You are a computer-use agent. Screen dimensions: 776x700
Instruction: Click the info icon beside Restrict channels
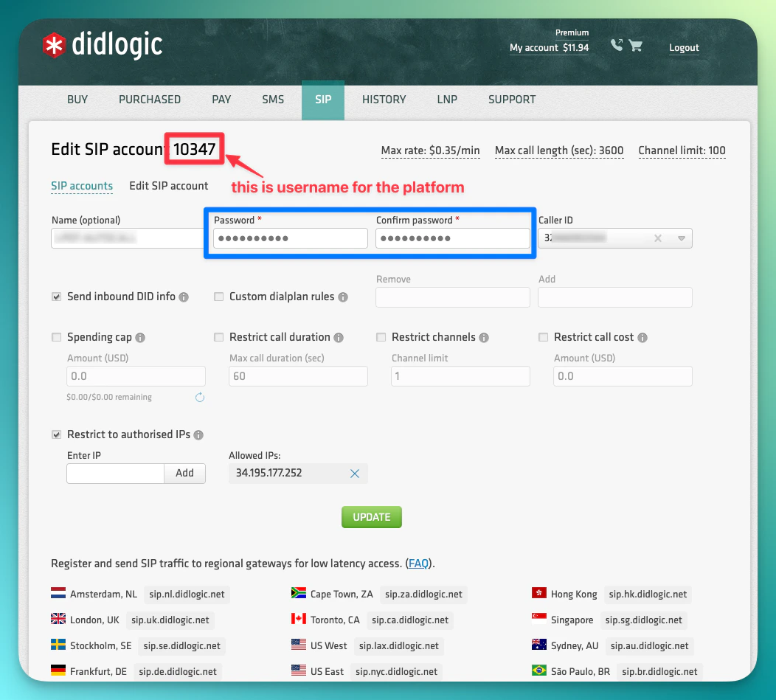point(484,337)
